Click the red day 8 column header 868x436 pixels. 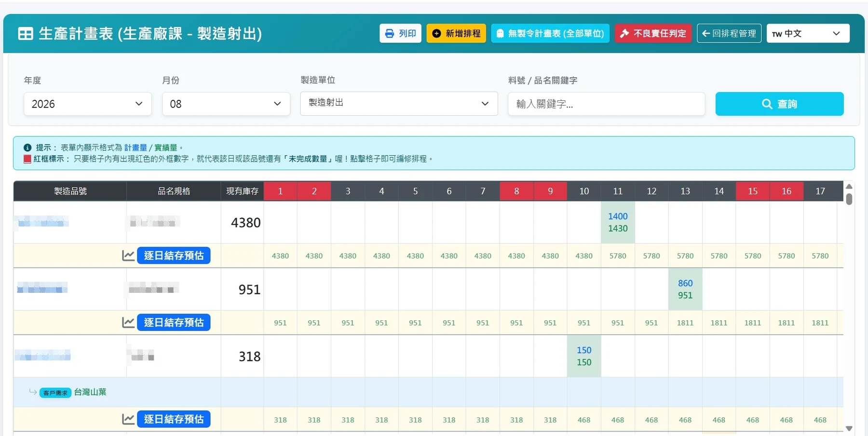tap(516, 191)
